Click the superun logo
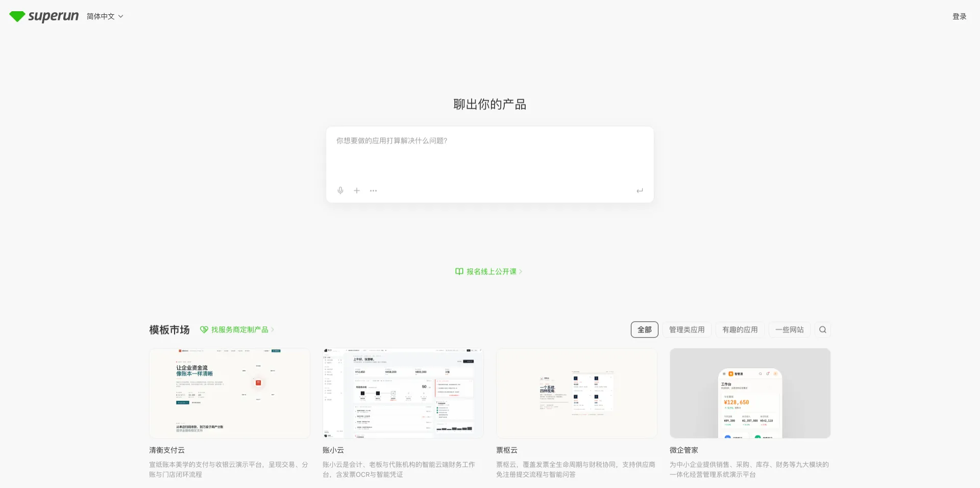The height and width of the screenshot is (488, 980). [44, 16]
